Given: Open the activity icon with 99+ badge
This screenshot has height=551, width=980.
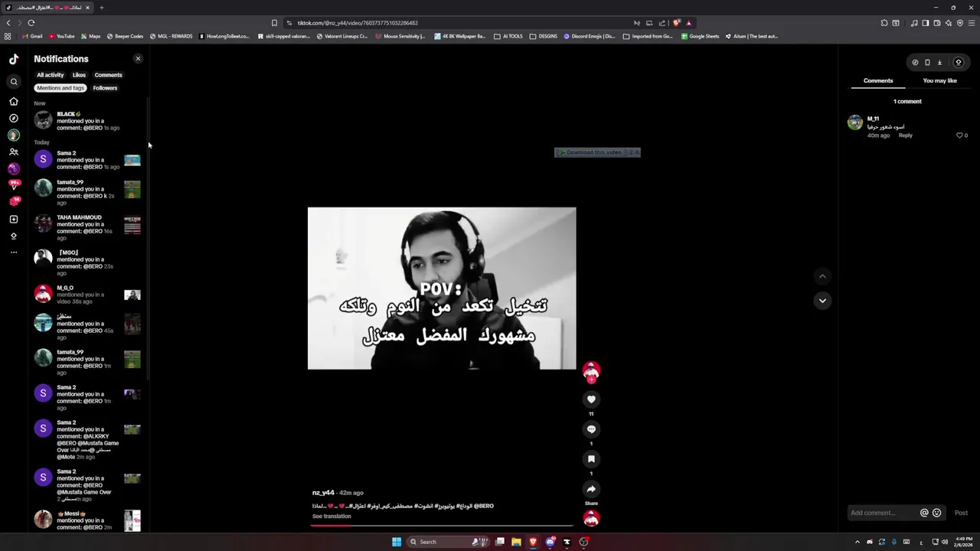Looking at the screenshot, I should pos(14,184).
